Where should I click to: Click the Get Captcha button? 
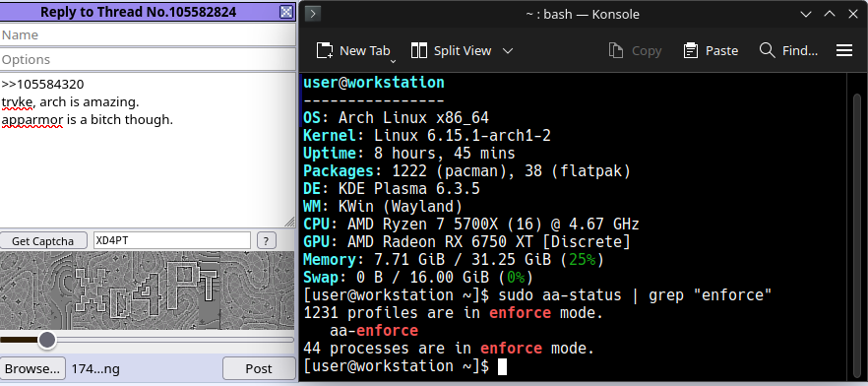click(43, 241)
